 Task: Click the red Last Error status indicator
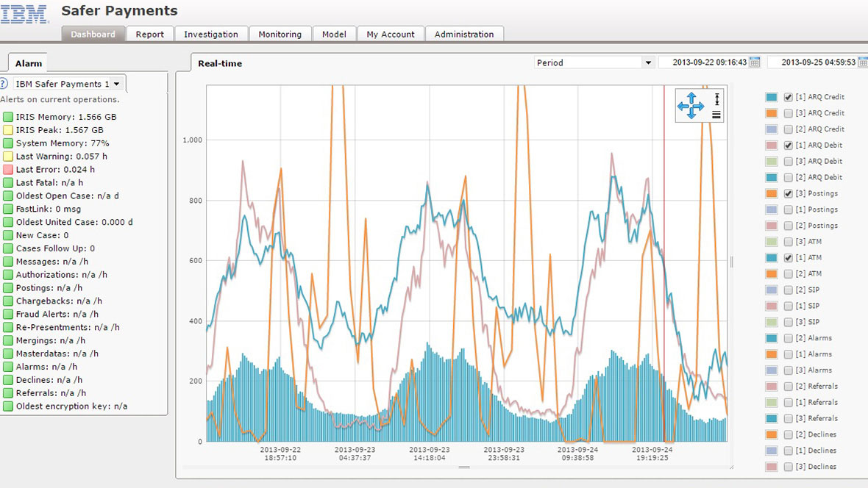8,170
